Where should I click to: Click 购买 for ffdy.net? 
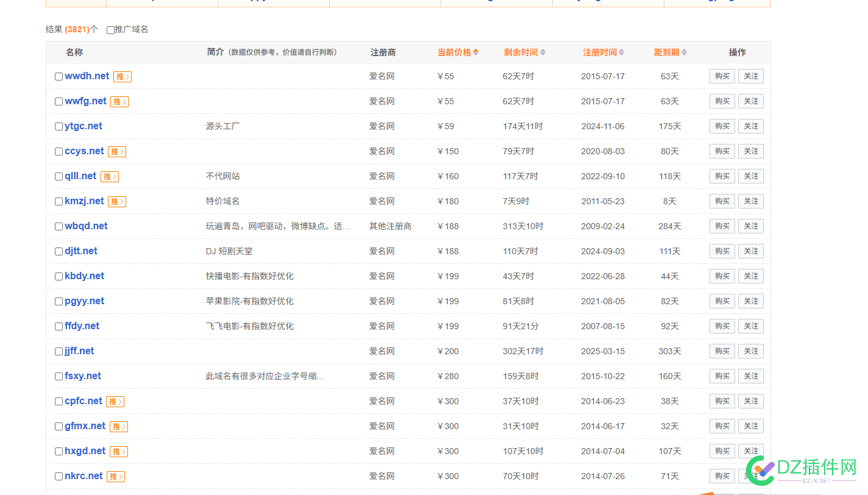pos(722,326)
